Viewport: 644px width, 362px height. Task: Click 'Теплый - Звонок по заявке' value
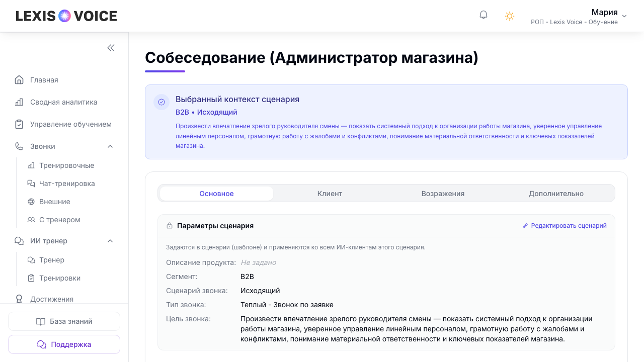coord(287,305)
